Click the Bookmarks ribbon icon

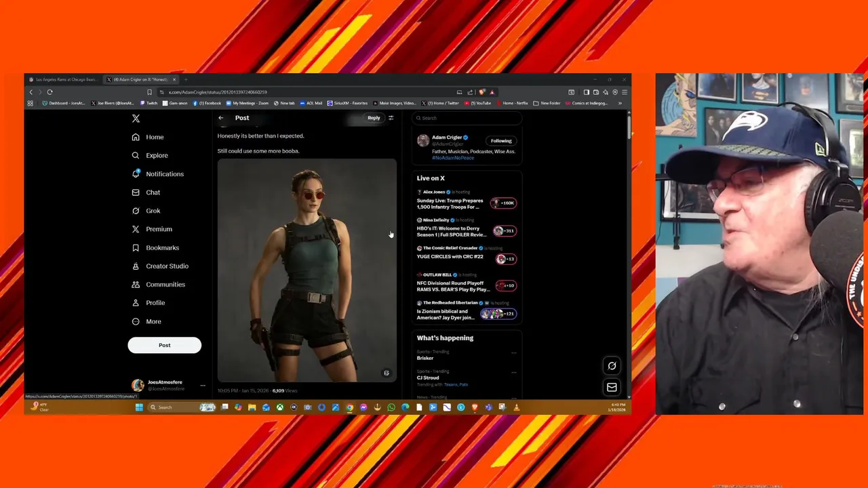136,247
